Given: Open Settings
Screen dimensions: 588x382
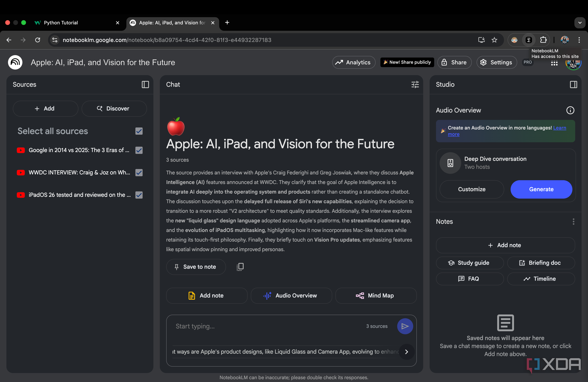Looking at the screenshot, I should [496, 62].
